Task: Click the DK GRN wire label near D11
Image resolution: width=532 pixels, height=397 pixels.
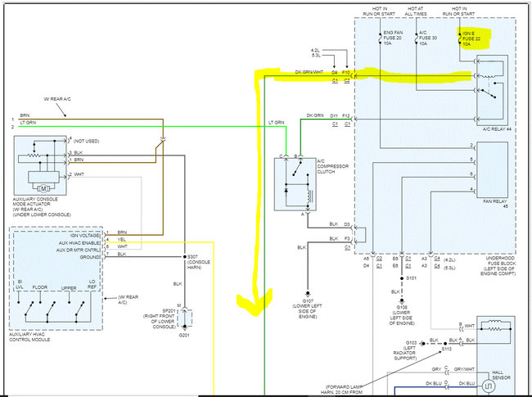Action: (315, 115)
